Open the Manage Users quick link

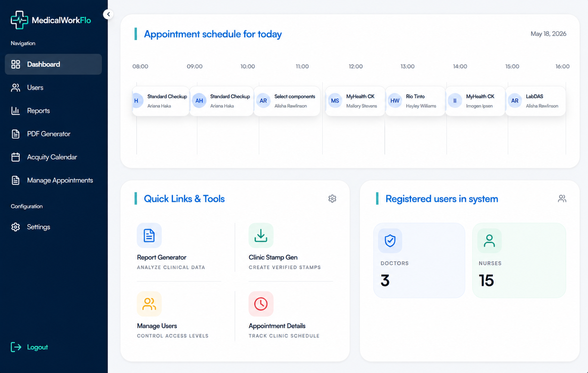(x=157, y=326)
